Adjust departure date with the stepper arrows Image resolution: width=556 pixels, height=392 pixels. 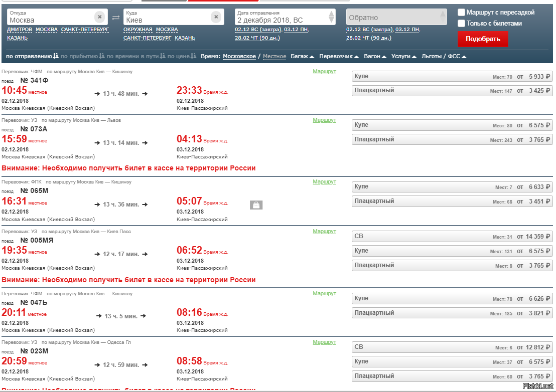331,17
